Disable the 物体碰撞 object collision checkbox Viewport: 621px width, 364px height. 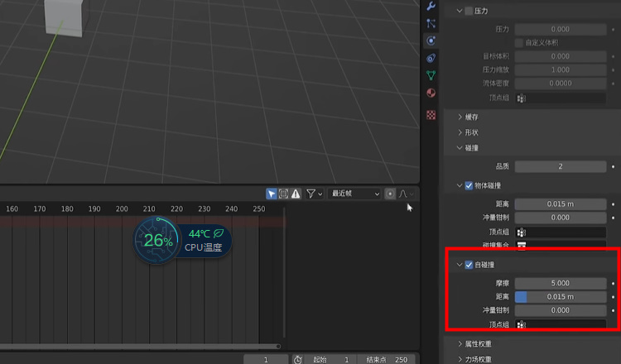(469, 185)
